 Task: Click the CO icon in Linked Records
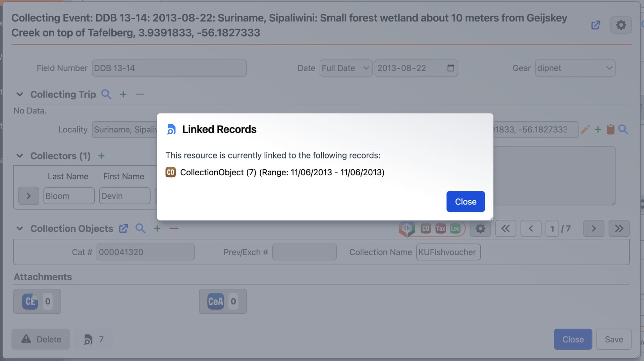tap(170, 172)
